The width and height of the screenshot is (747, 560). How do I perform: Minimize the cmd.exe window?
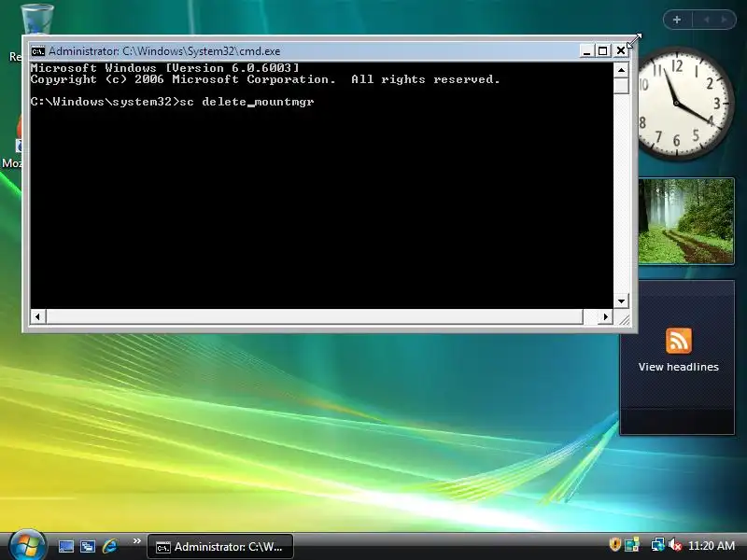pyautogui.click(x=586, y=51)
